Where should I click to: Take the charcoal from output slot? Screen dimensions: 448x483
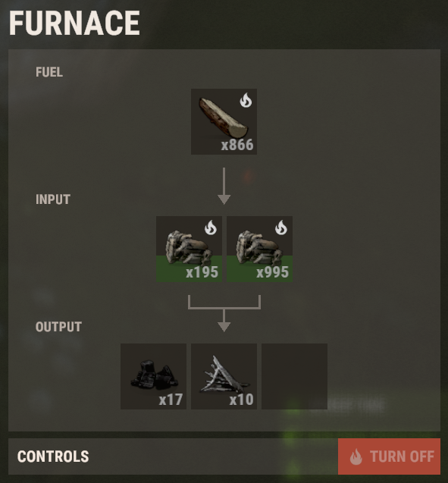(153, 376)
